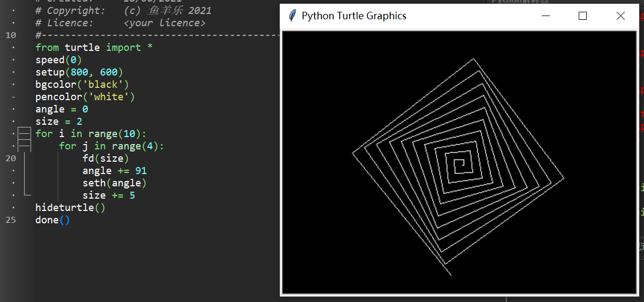Close the Python Turtle Graphics window
The image size is (644, 302).
[620, 16]
